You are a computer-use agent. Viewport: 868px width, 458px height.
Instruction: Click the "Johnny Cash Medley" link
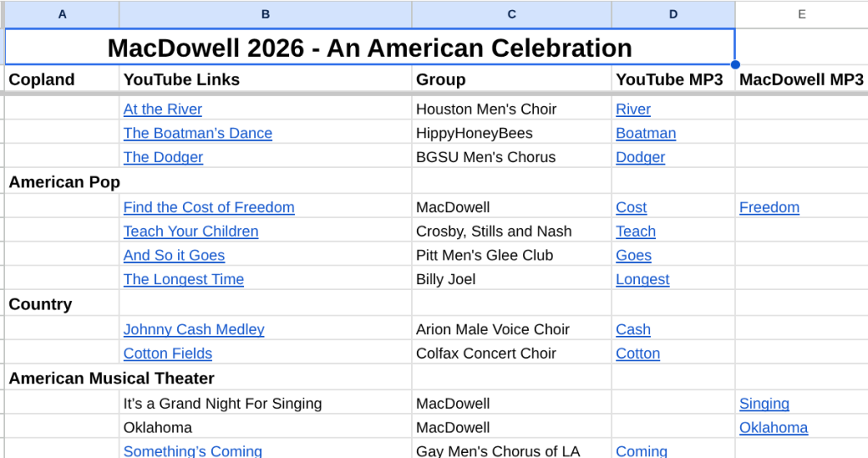(193, 329)
